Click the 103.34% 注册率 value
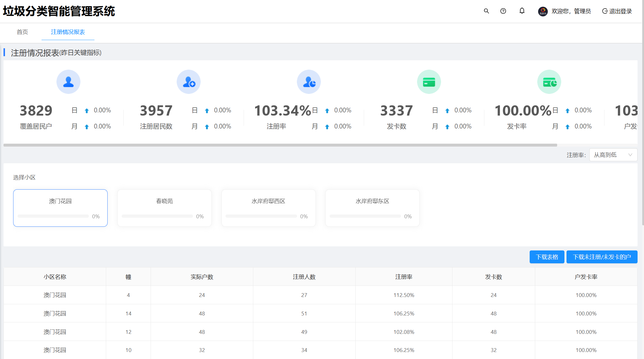644x359 pixels. [283, 111]
